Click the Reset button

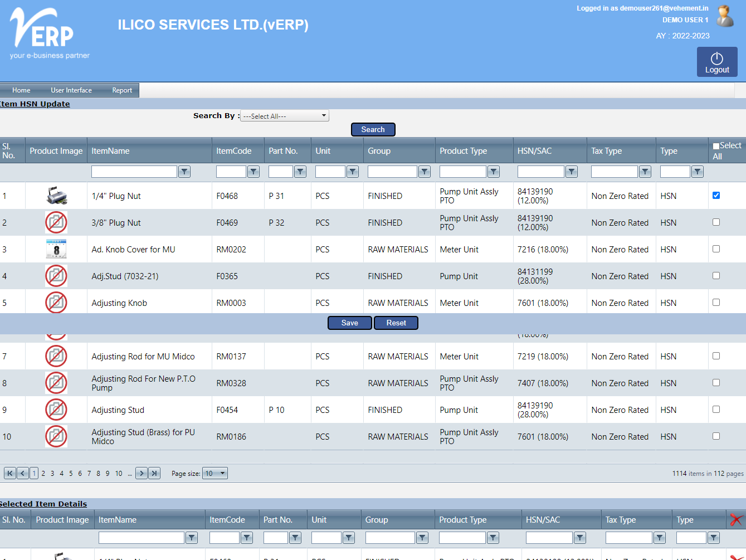coord(396,323)
